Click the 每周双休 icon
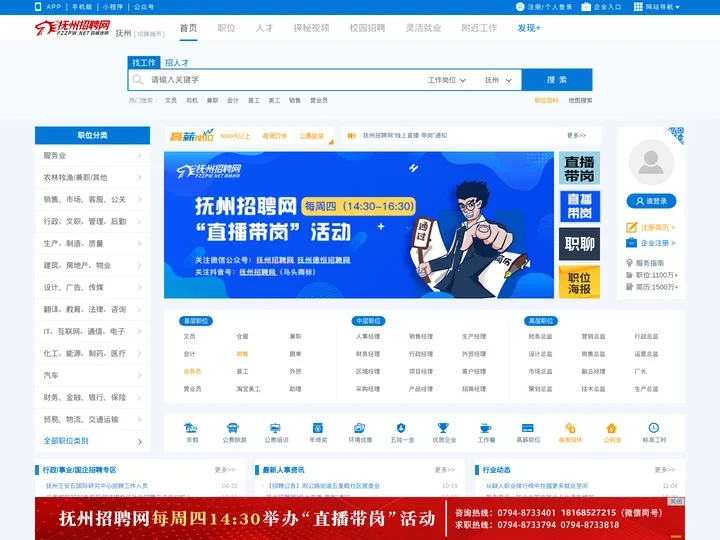 [570, 428]
